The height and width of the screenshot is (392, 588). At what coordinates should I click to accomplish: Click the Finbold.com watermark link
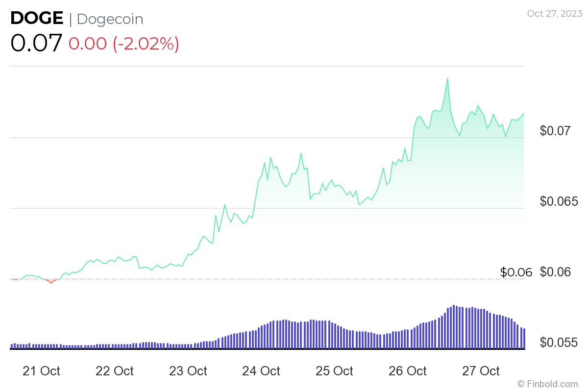(x=547, y=384)
